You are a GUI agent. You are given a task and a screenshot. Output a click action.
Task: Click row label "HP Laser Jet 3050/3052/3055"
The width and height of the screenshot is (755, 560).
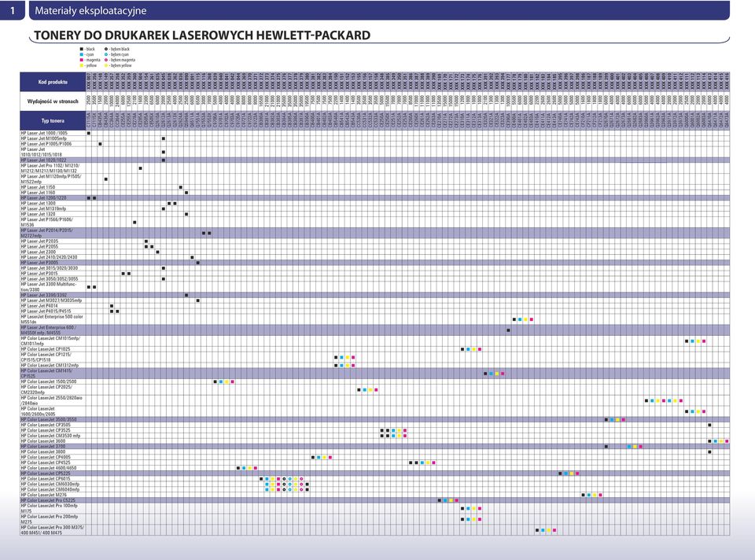point(49,278)
